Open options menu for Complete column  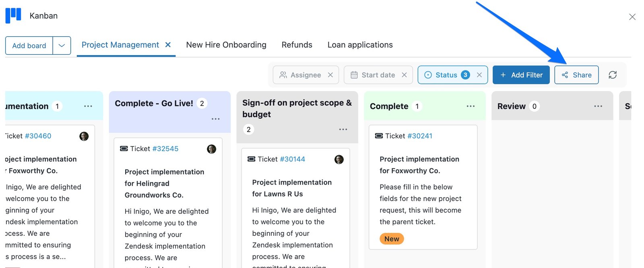[x=471, y=106]
